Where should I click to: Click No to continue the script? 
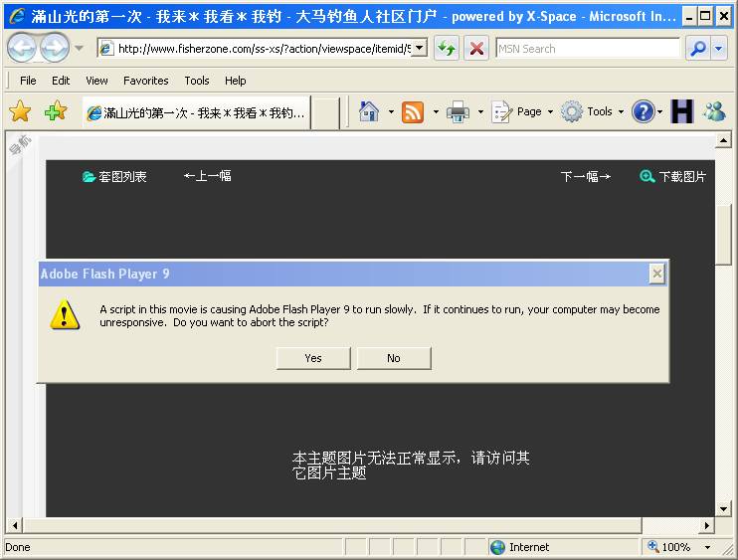point(394,359)
